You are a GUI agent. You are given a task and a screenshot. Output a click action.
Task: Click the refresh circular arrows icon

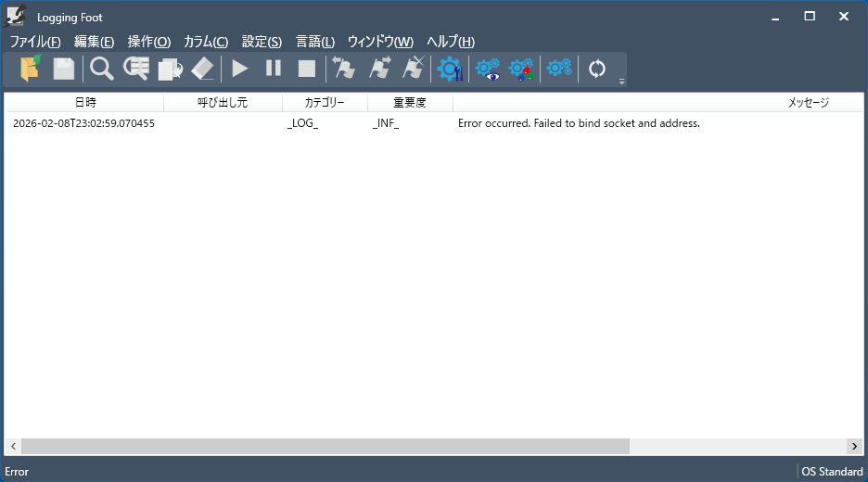pos(597,69)
